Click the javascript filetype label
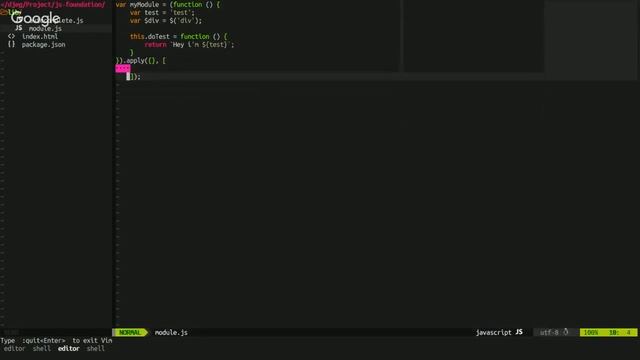The width and height of the screenshot is (640, 360). click(x=493, y=333)
